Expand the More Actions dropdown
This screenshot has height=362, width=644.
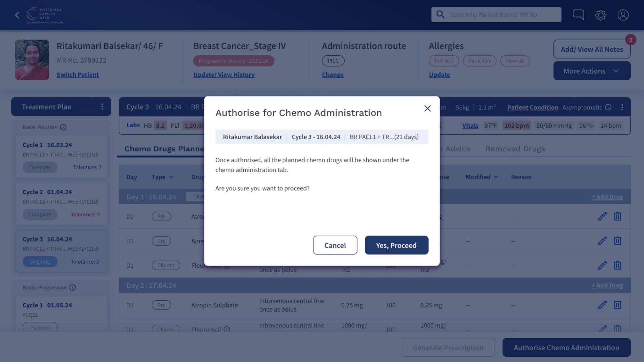click(591, 71)
